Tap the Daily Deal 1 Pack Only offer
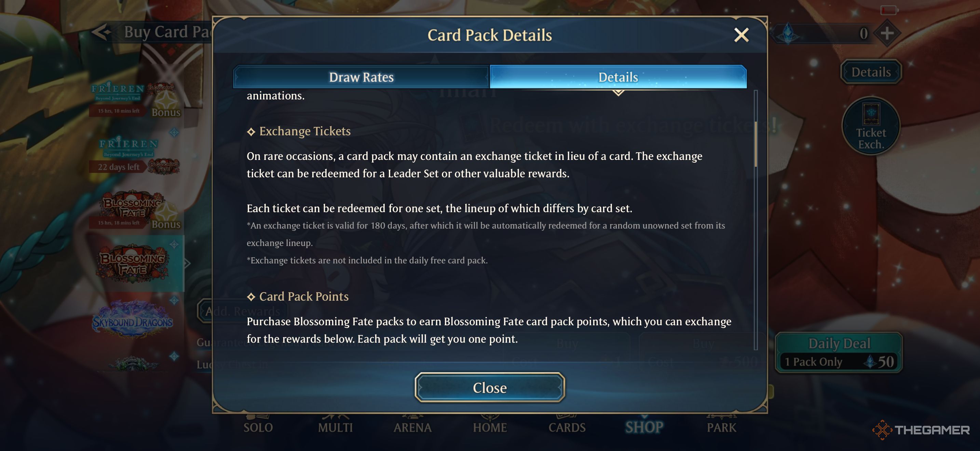Screen dimensions: 980x451 pyautogui.click(x=839, y=353)
